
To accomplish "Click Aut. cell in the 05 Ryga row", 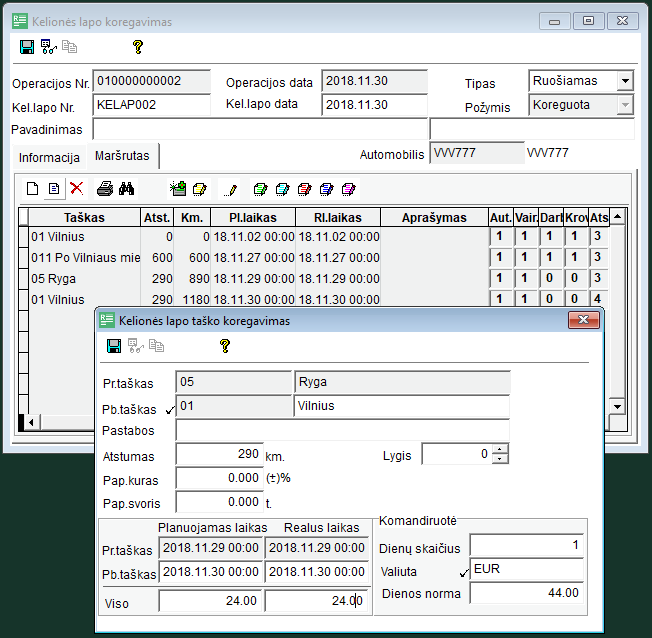I will point(500,278).
